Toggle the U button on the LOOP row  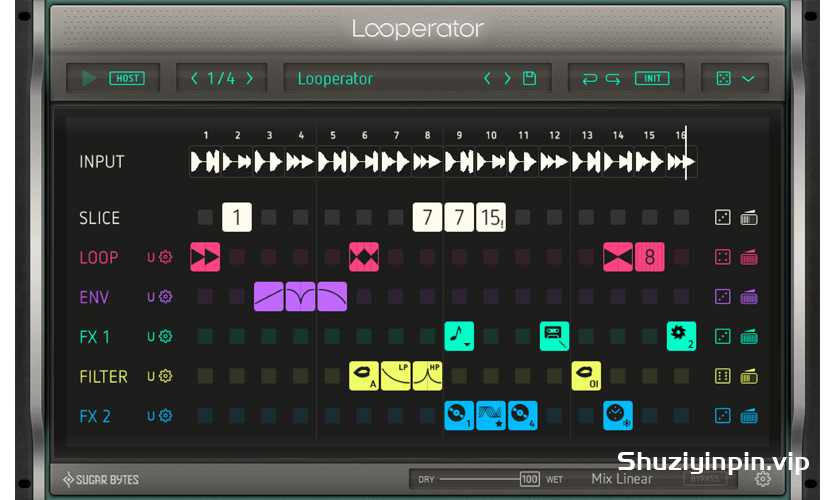tap(151, 257)
